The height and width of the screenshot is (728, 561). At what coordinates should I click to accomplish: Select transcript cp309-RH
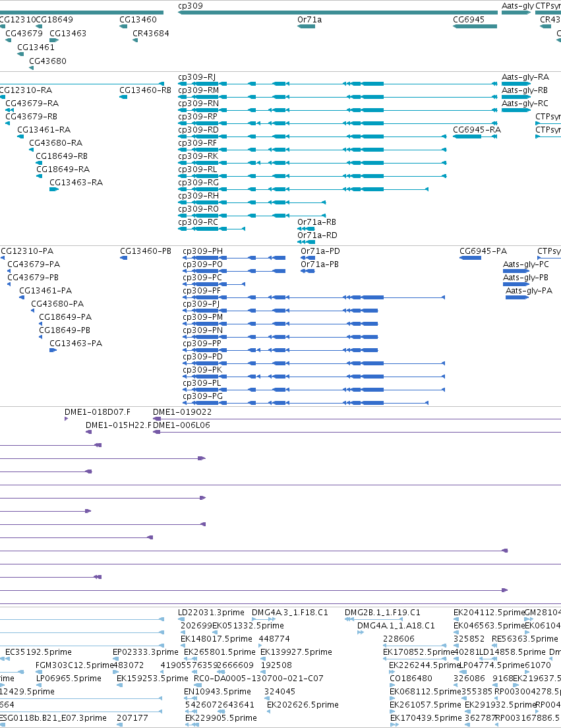(x=198, y=196)
